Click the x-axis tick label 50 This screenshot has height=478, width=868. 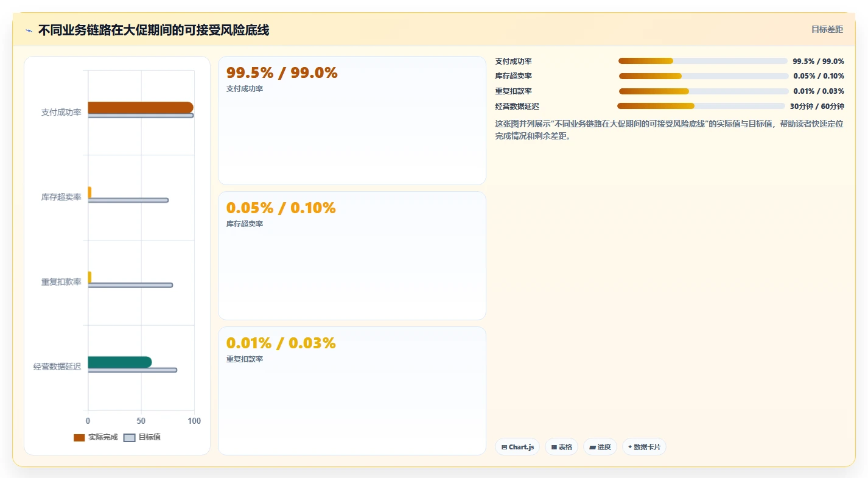(x=141, y=421)
